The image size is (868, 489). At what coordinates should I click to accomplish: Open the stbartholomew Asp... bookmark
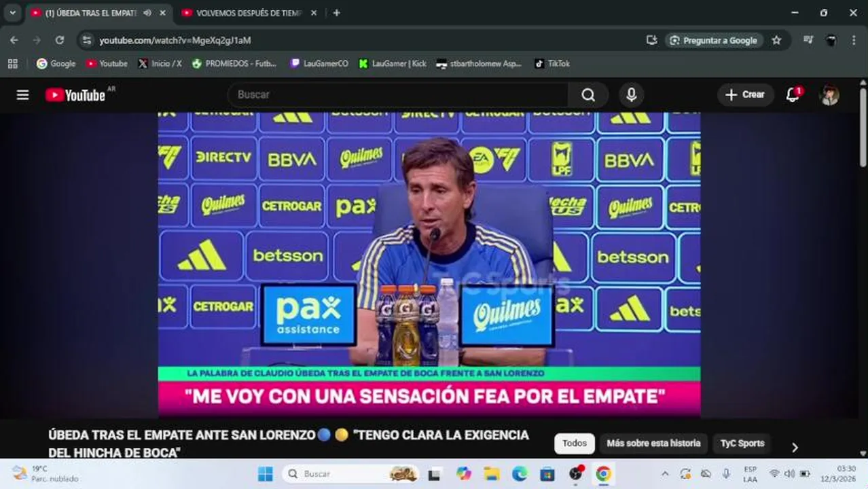pos(479,64)
